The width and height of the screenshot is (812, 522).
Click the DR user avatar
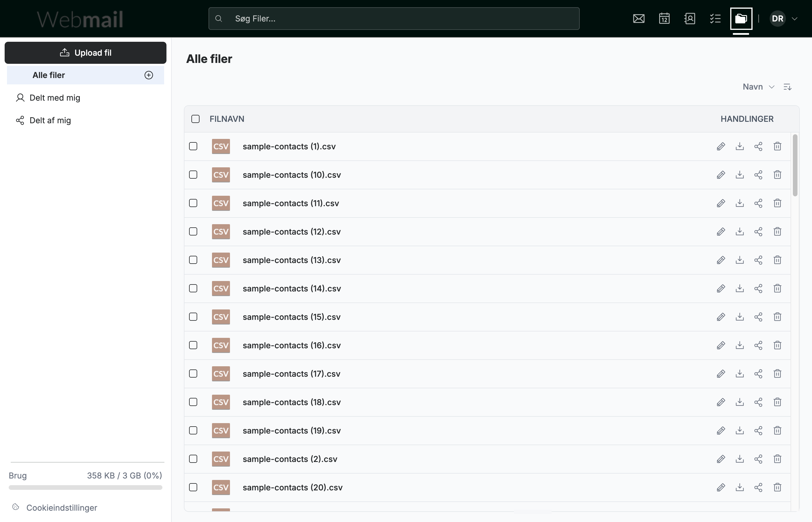[777, 19]
